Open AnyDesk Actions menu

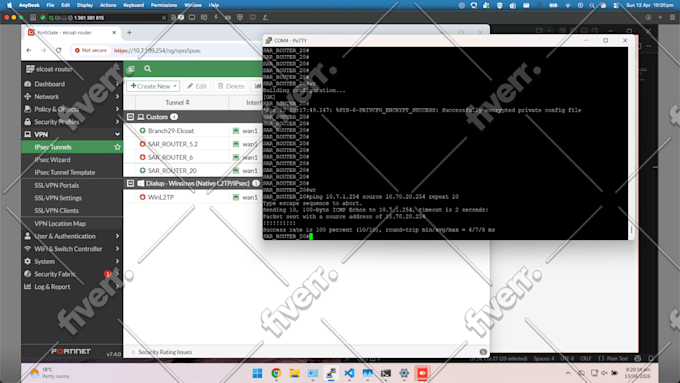pos(108,5)
